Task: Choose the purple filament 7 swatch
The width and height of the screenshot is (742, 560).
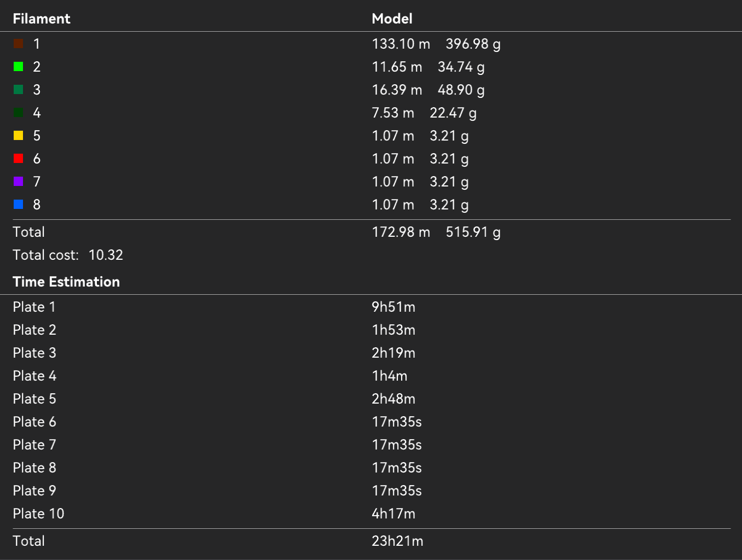Action: coord(18,182)
